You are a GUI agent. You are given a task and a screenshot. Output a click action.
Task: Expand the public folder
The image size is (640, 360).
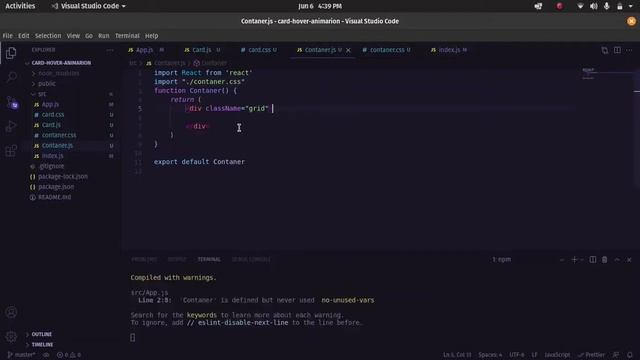(x=47, y=84)
